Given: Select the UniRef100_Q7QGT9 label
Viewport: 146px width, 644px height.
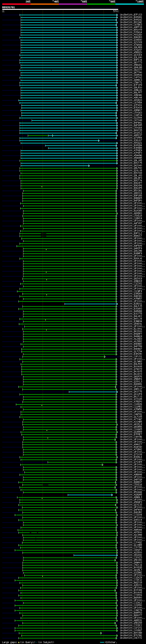Looking at the screenshot, I should tap(131, 369).
